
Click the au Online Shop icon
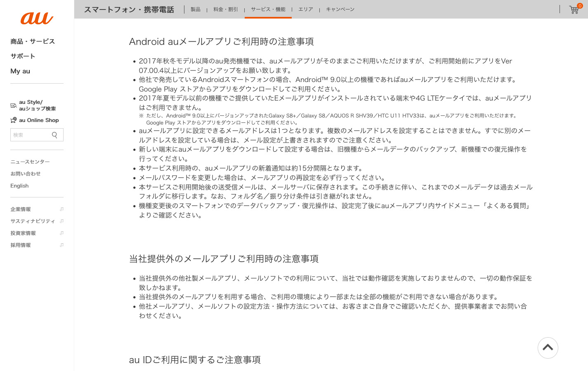(x=14, y=120)
